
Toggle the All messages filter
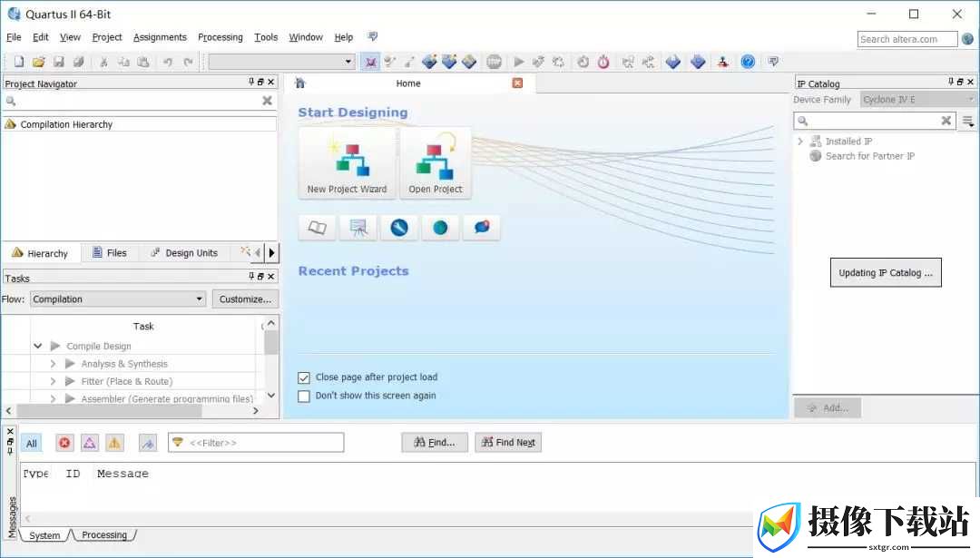coord(31,443)
